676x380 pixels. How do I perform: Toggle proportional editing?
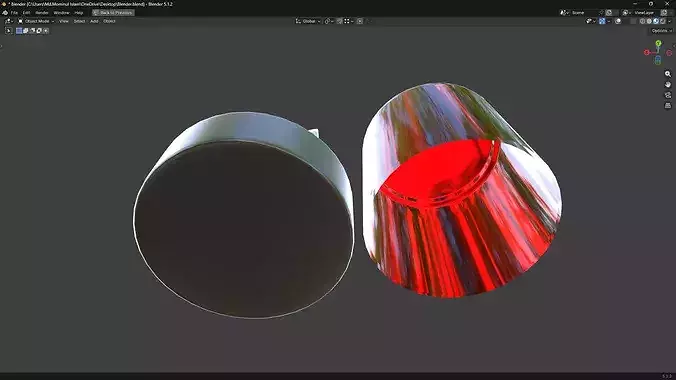pos(360,21)
